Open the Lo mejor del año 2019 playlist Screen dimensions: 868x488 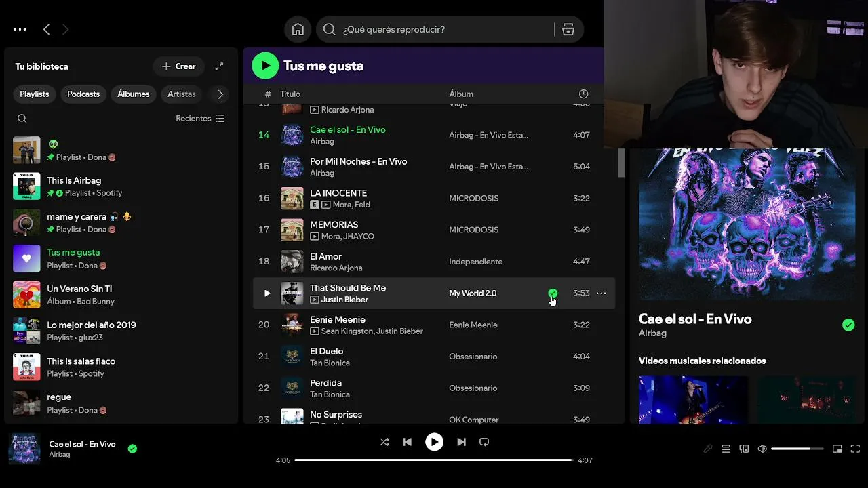[x=122, y=331]
